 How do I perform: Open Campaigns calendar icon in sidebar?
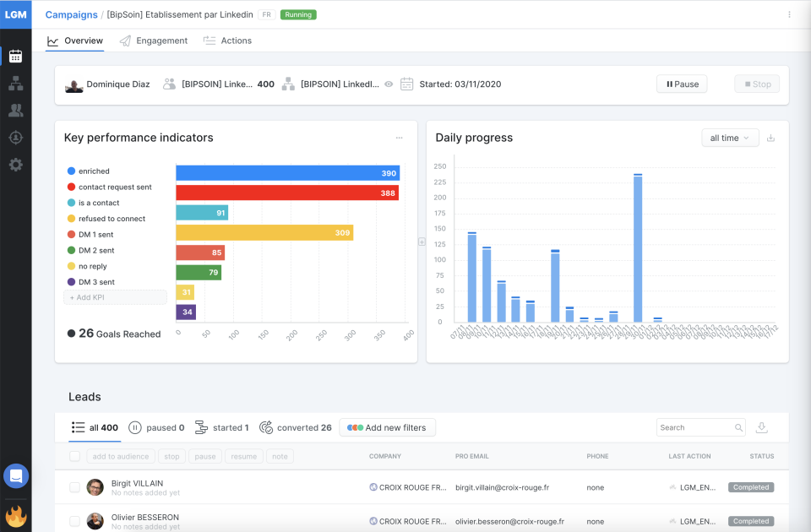[15, 56]
